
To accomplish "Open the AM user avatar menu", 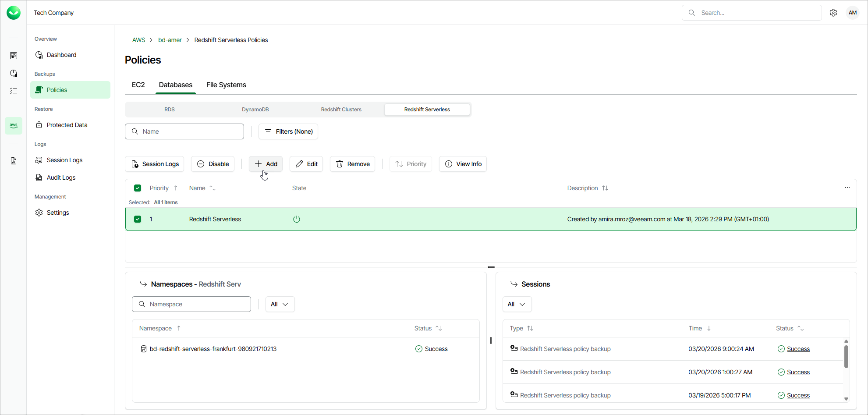I will coord(853,13).
